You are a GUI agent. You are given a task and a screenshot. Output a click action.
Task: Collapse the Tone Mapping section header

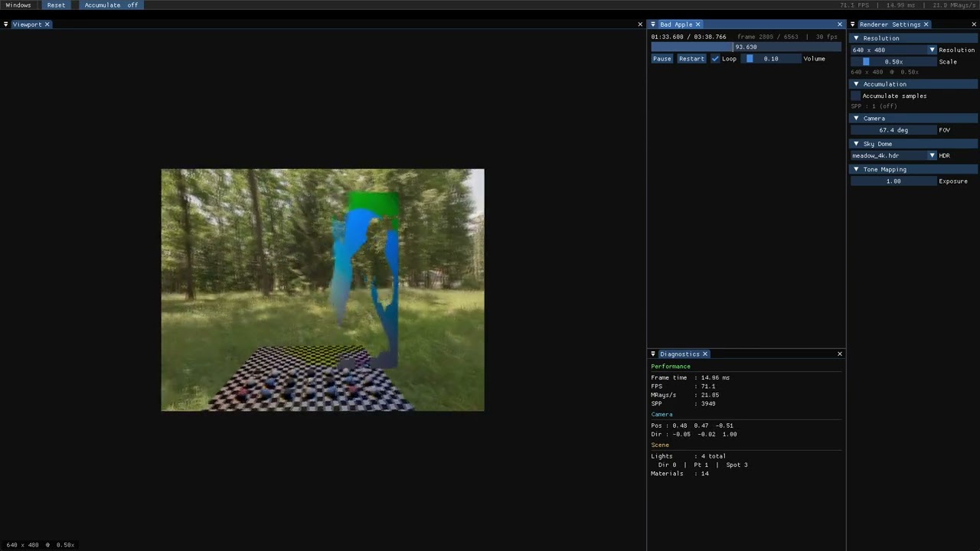[x=913, y=169]
